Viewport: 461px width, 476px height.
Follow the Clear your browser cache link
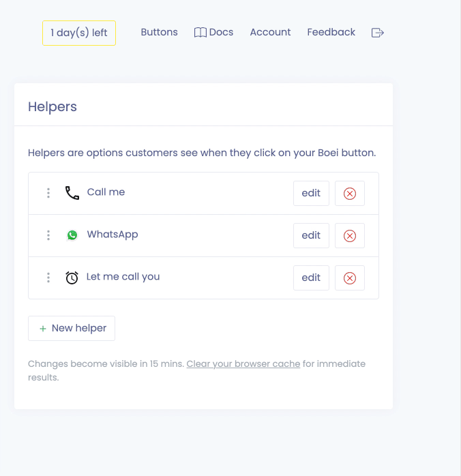click(x=243, y=364)
